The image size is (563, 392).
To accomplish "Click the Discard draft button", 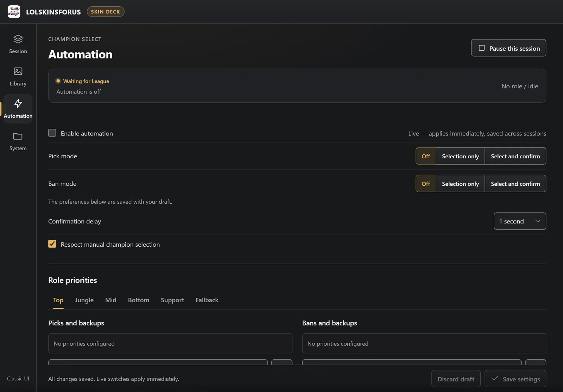I will [x=456, y=379].
